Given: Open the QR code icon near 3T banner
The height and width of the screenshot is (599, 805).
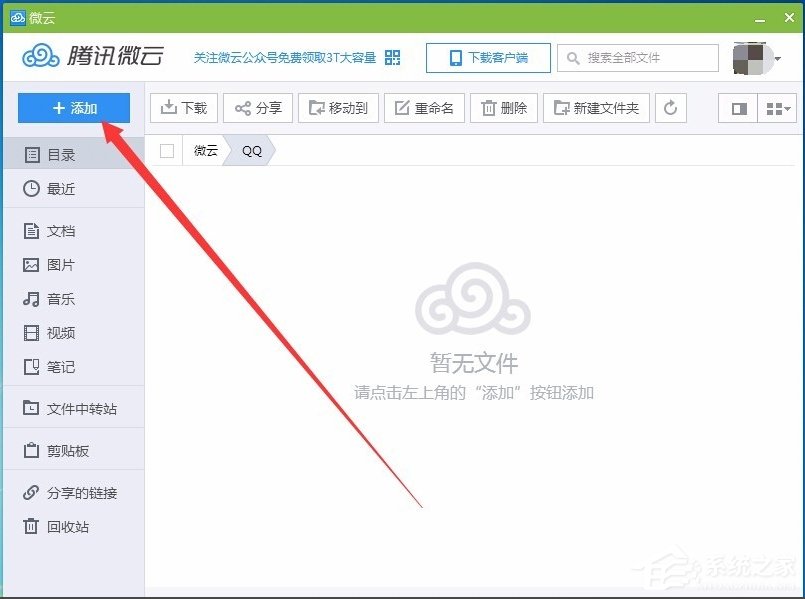Looking at the screenshot, I should 392,58.
